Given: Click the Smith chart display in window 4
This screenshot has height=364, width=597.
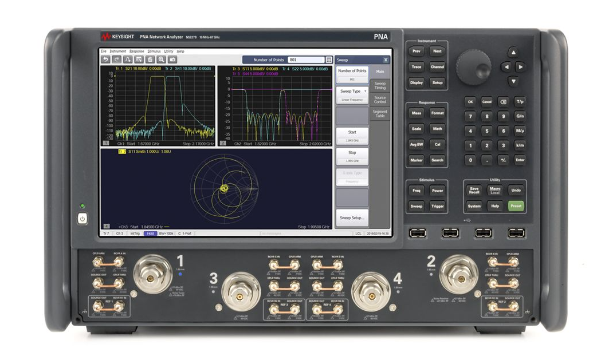Looking at the screenshot, I should pos(224,188).
